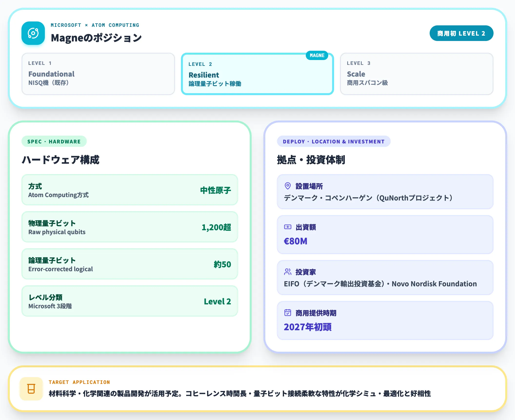Click the DEPLOY · LOCATION & INVESTMENT pill

point(334,141)
